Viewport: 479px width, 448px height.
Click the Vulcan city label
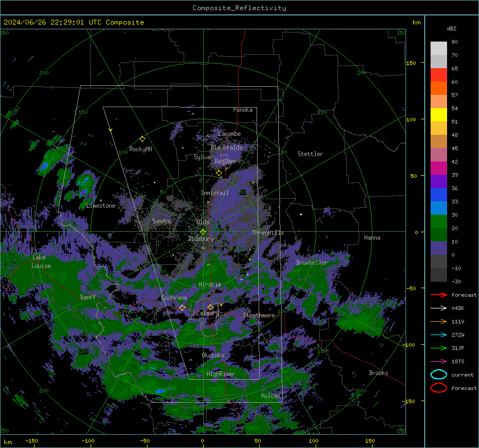pos(270,396)
